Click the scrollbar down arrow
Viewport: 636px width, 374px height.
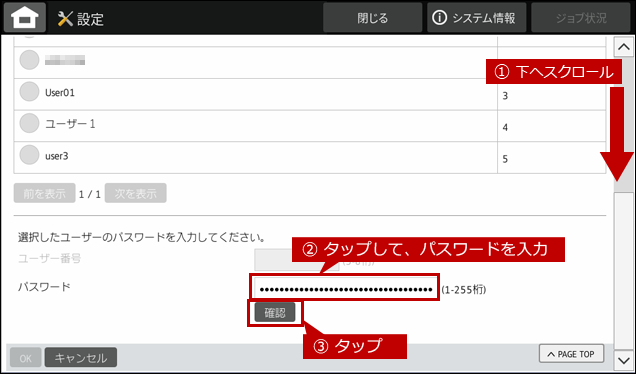point(624,359)
